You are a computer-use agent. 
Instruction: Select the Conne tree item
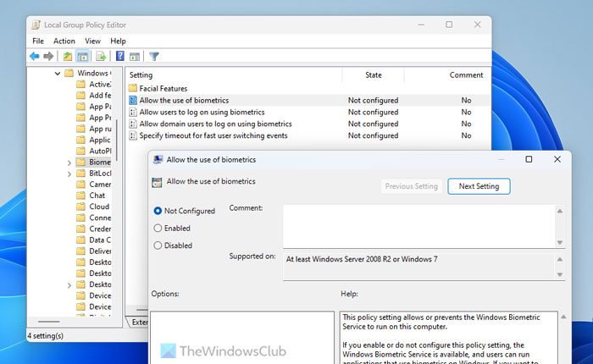[x=100, y=218]
